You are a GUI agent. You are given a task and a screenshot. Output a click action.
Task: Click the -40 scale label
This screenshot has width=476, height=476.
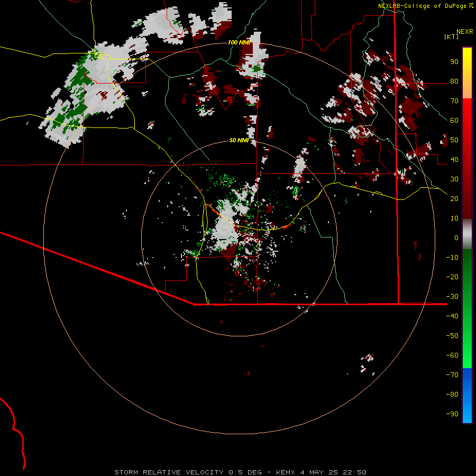coord(452,316)
